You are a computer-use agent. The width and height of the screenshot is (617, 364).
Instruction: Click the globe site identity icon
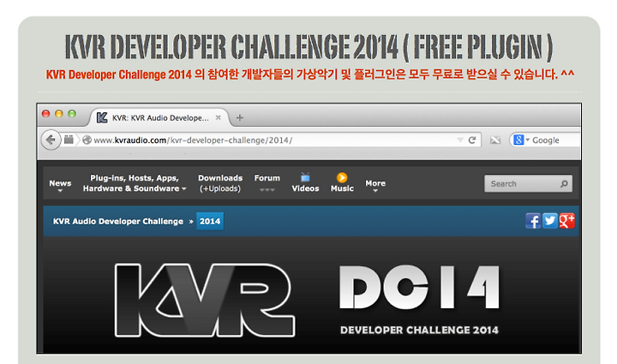[x=87, y=140]
